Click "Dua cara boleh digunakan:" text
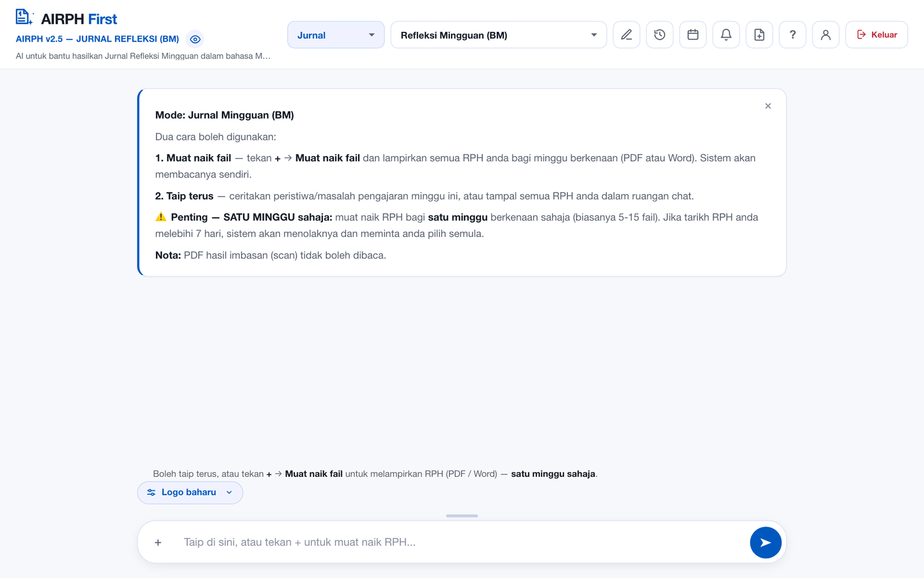The image size is (924, 578). coord(215,137)
